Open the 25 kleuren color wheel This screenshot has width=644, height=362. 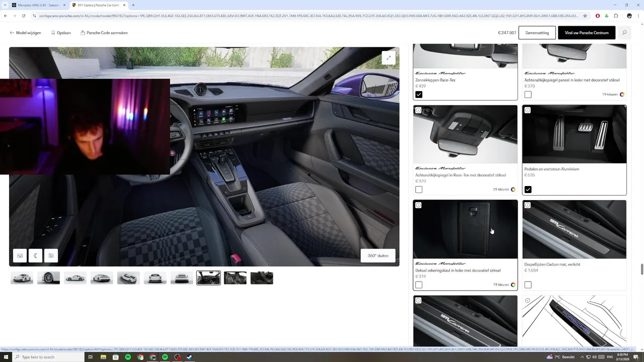[513, 190]
